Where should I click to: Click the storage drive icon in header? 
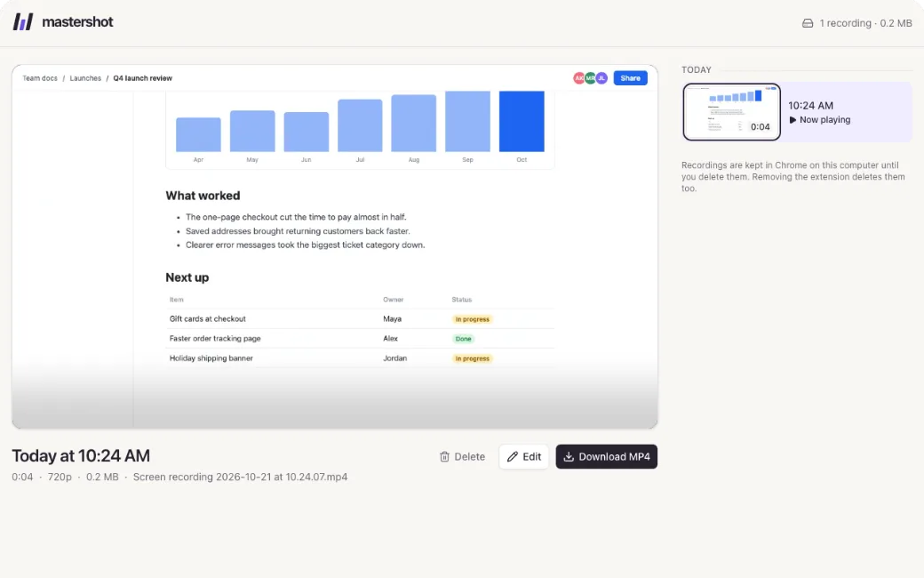[x=808, y=23]
